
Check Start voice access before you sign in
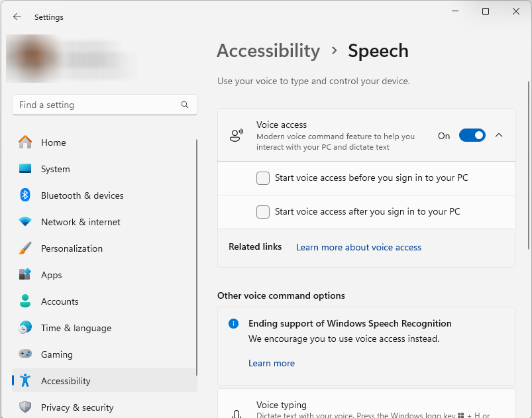pyautogui.click(x=263, y=178)
